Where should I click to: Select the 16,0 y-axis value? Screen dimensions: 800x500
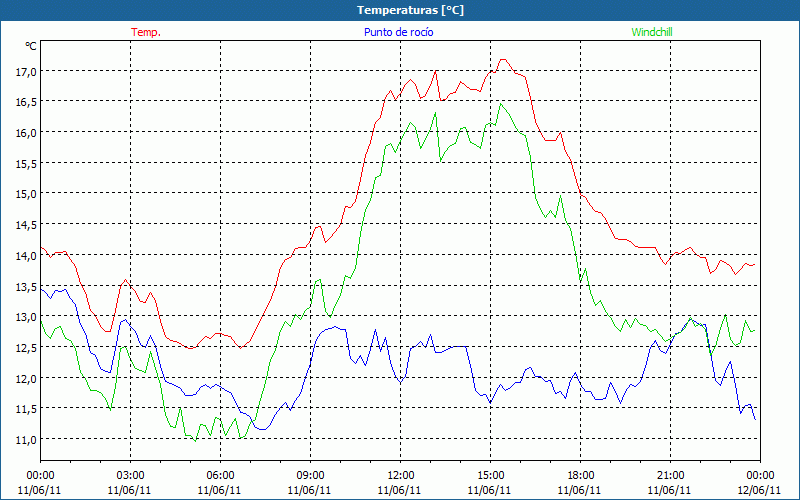23,132
